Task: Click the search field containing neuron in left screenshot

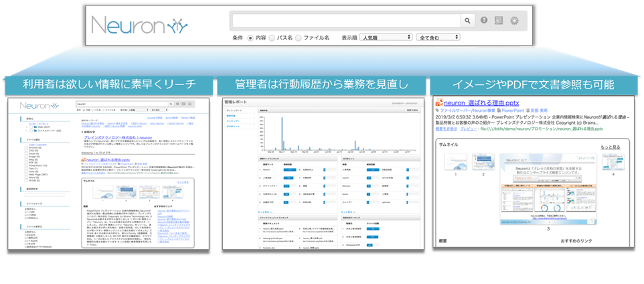Action: coord(122,104)
